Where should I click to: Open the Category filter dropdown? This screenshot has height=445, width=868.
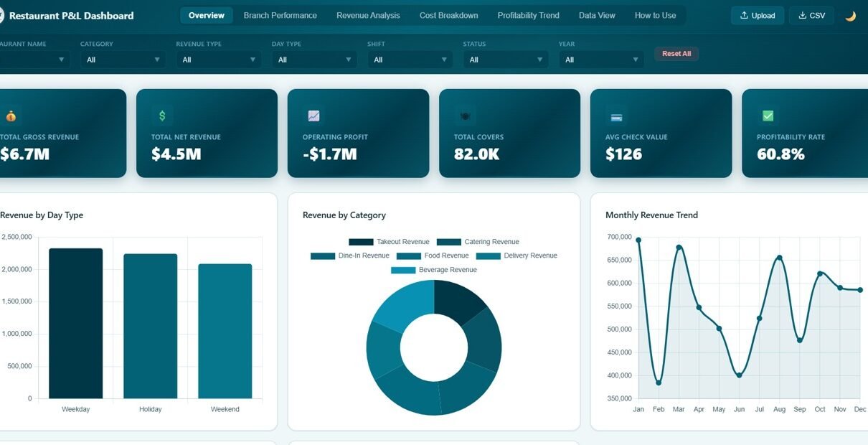click(x=121, y=60)
